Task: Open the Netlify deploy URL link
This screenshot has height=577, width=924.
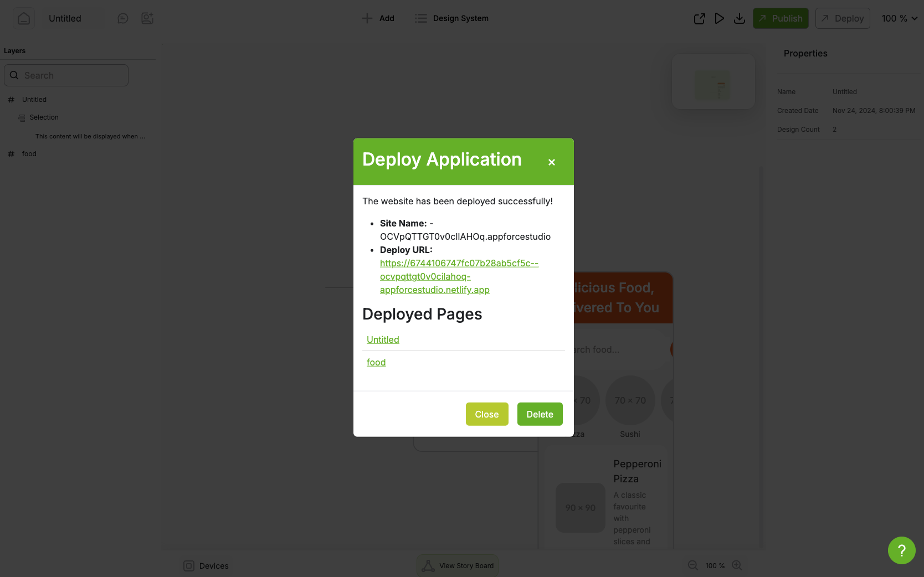Action: [x=459, y=276]
